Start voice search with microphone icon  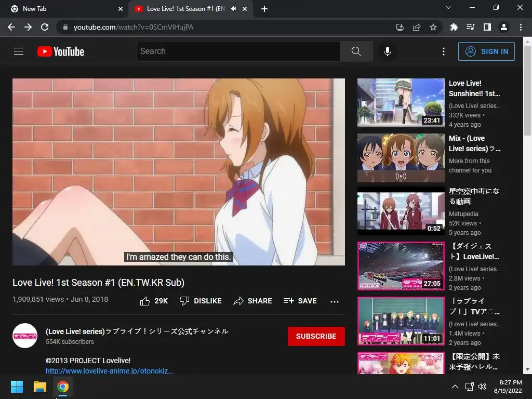tap(388, 51)
